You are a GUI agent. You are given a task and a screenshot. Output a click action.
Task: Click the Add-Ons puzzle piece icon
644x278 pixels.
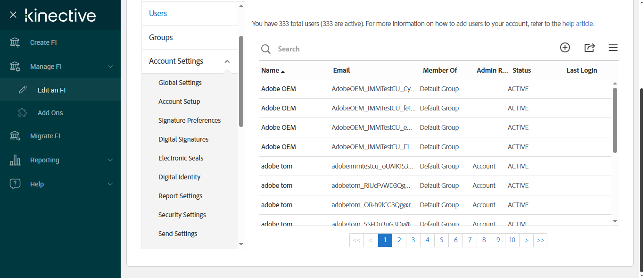[x=23, y=113]
